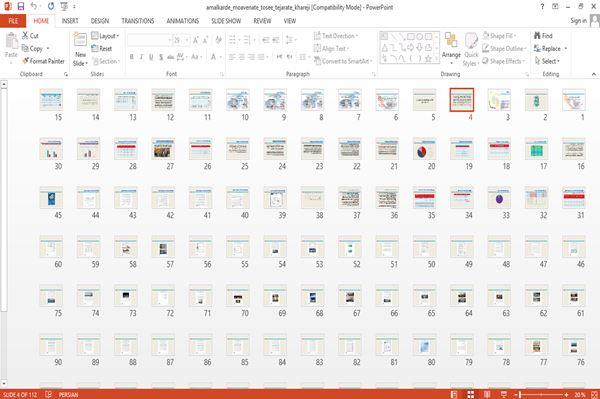This screenshot has width=600, height=399.
Task: Switch to the INSERT tab
Action: pyautogui.click(x=70, y=21)
